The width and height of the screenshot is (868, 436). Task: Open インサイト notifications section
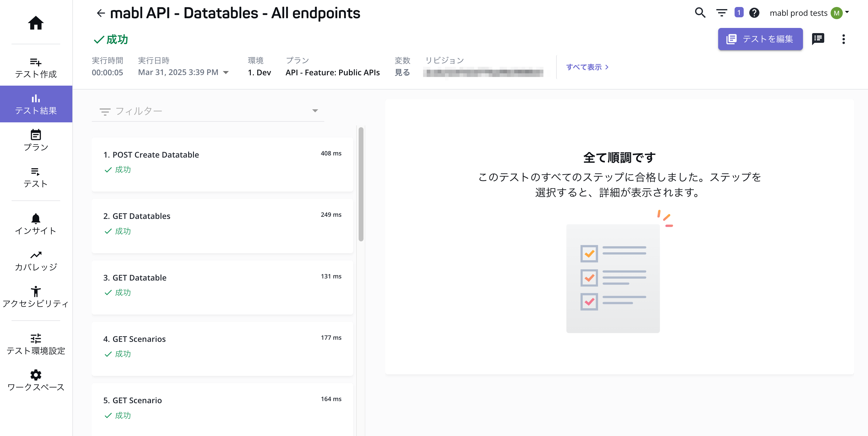(x=36, y=224)
